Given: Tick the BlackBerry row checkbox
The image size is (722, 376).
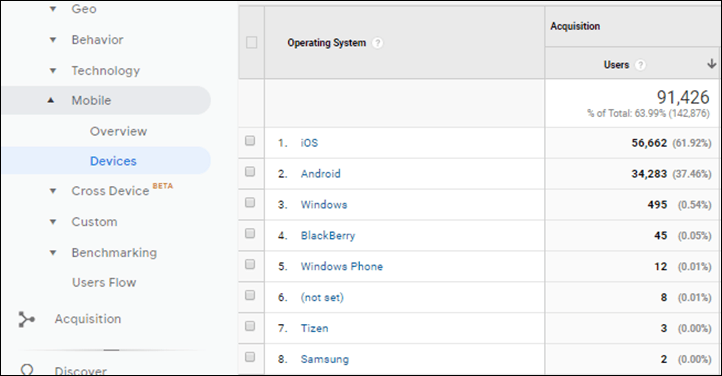Looking at the screenshot, I should (250, 233).
